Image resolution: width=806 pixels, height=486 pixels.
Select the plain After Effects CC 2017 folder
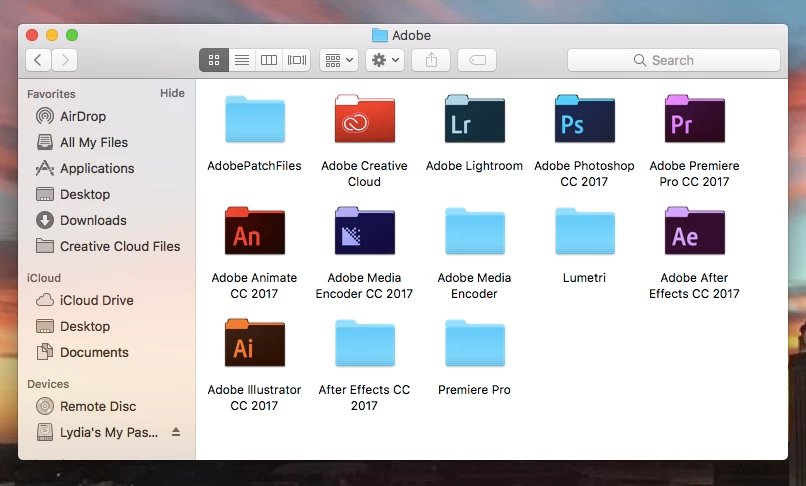coord(364,343)
